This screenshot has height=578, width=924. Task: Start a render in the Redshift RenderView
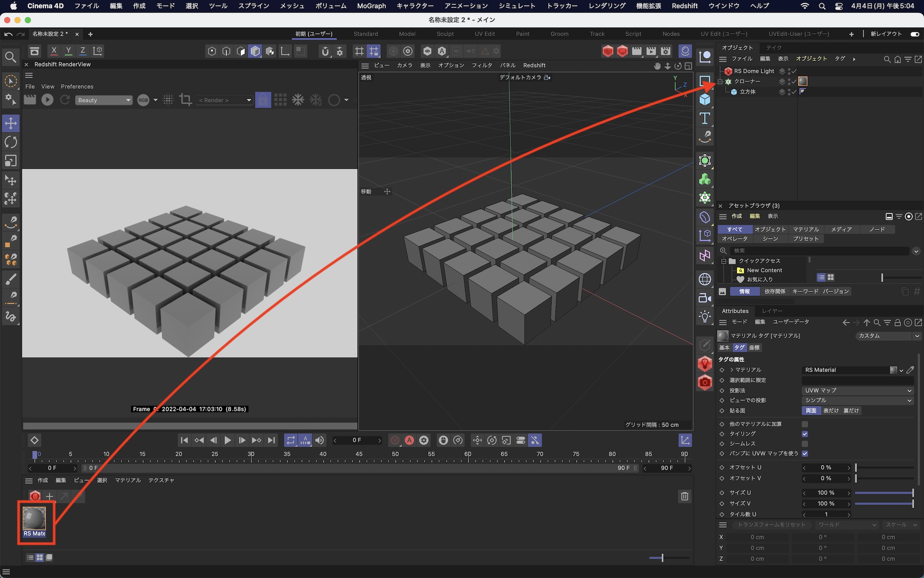(47, 100)
